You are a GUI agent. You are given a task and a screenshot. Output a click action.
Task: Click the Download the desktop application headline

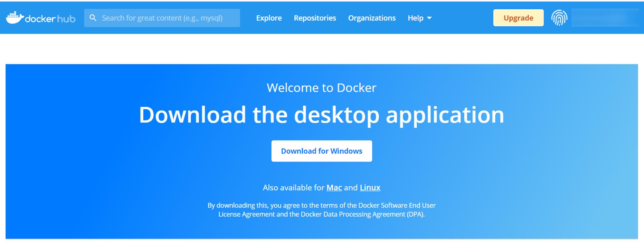(322, 115)
